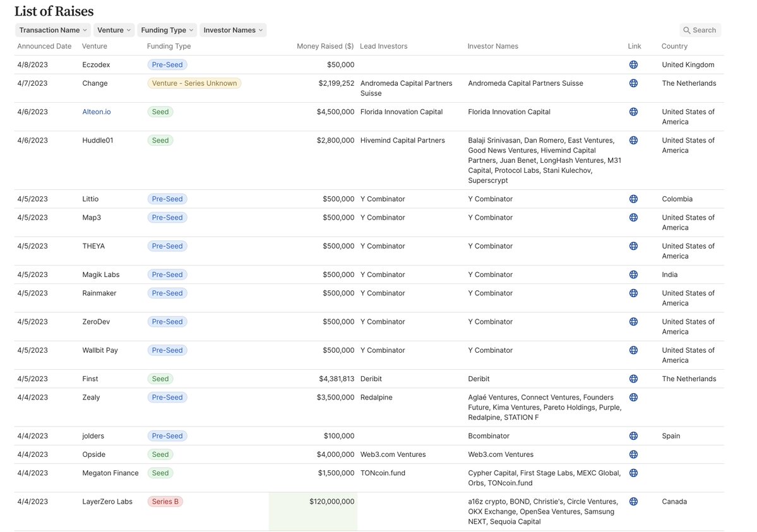Image resolution: width=757 pixels, height=532 pixels.
Task: Open the globe link for Megaton Finance
Action: point(633,473)
